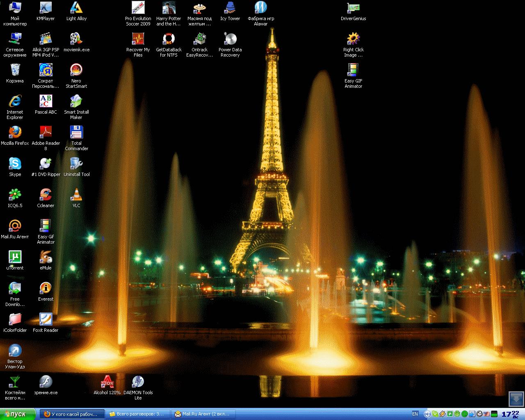
Task: Launch CCleaner from the desktop
Action: click(x=46, y=195)
